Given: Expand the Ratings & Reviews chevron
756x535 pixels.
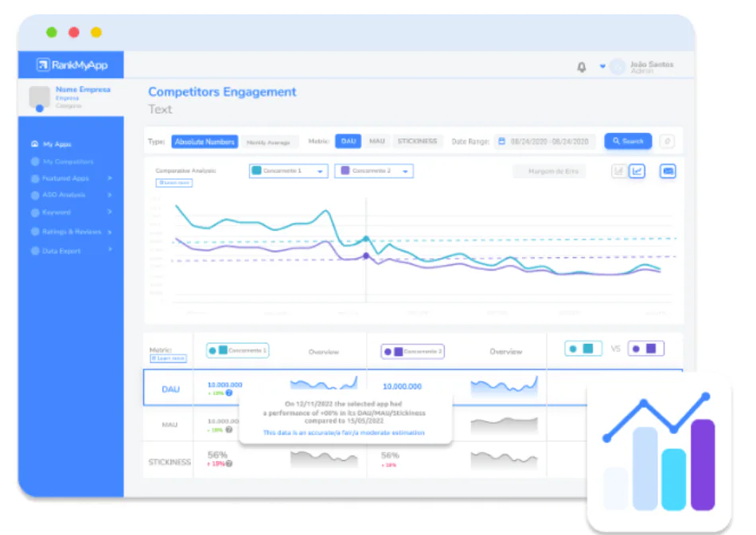Looking at the screenshot, I should [110, 232].
